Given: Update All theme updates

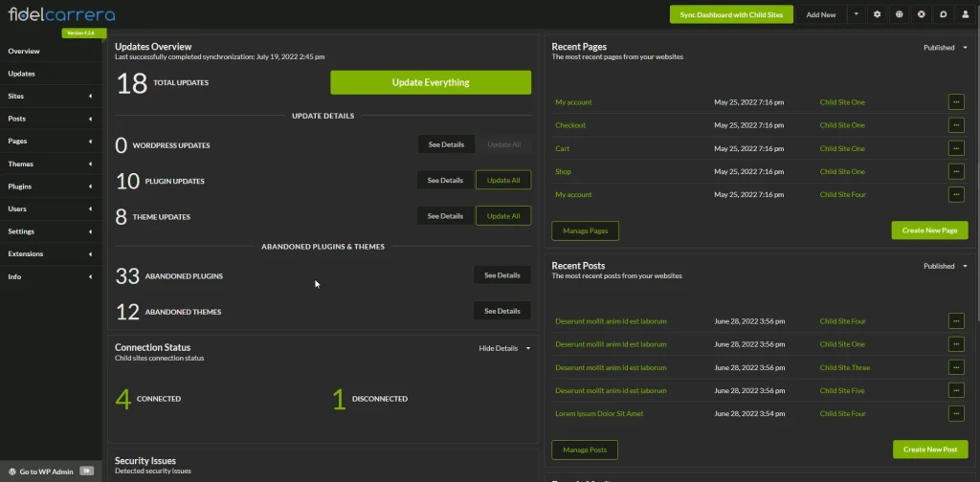Looking at the screenshot, I should coord(503,216).
